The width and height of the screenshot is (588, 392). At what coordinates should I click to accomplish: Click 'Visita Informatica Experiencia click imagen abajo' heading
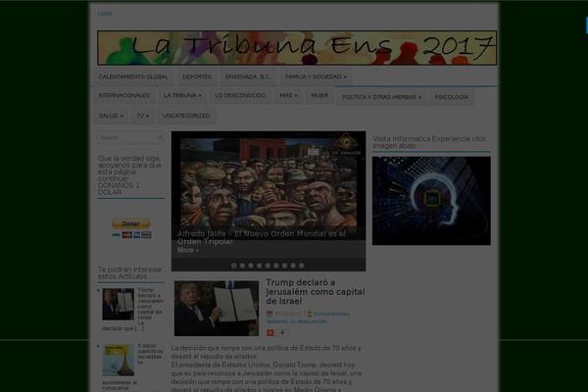(429, 142)
